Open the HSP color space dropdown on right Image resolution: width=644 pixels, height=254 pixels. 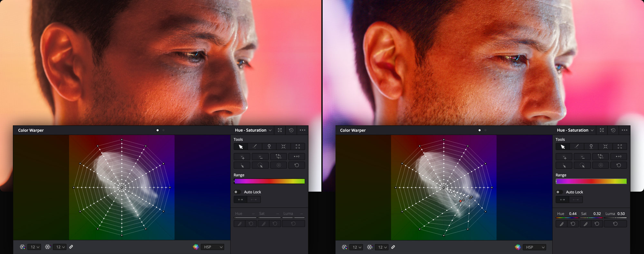[535, 247]
